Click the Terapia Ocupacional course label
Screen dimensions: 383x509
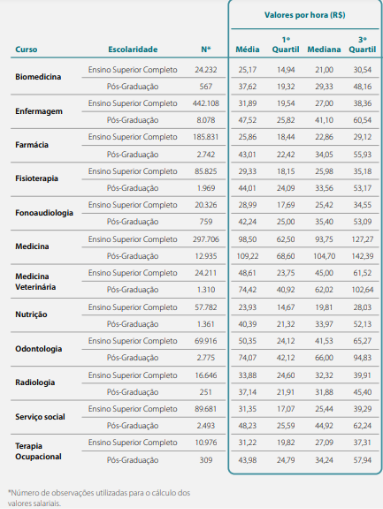[38, 451]
